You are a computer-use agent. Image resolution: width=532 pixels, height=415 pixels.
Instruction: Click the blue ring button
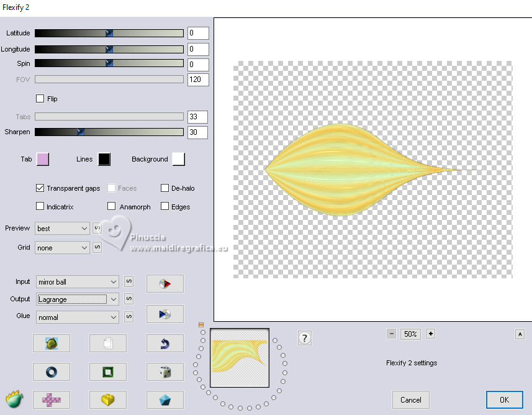click(52, 372)
